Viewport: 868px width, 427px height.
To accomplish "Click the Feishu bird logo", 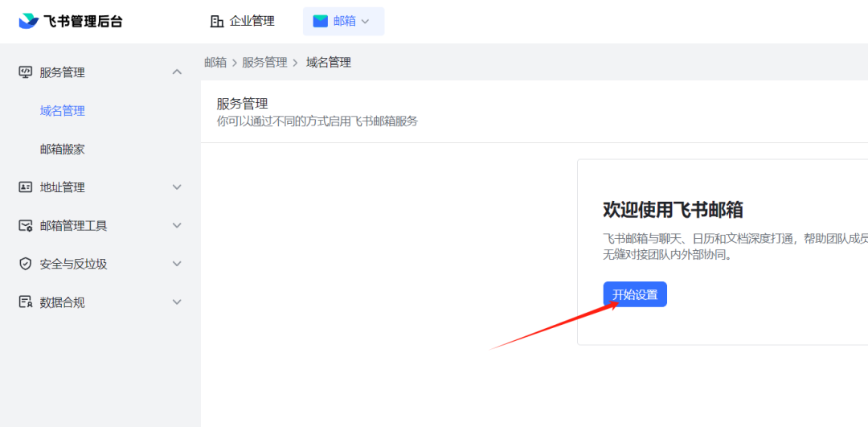I will point(28,21).
